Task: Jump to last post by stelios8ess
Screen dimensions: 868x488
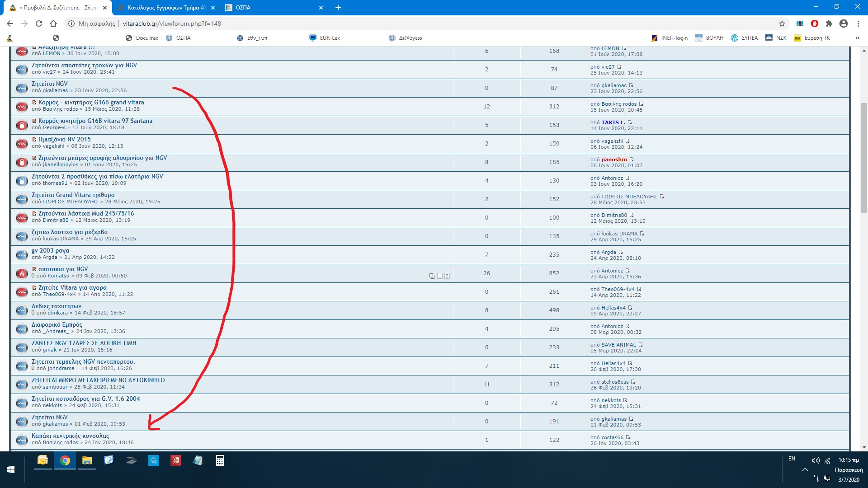Action: pos(632,382)
